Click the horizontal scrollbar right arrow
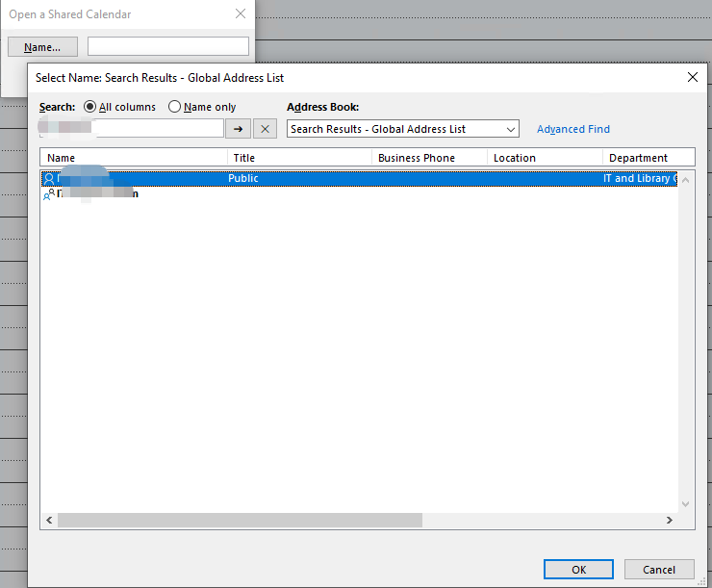This screenshot has width=712, height=588. (x=670, y=520)
